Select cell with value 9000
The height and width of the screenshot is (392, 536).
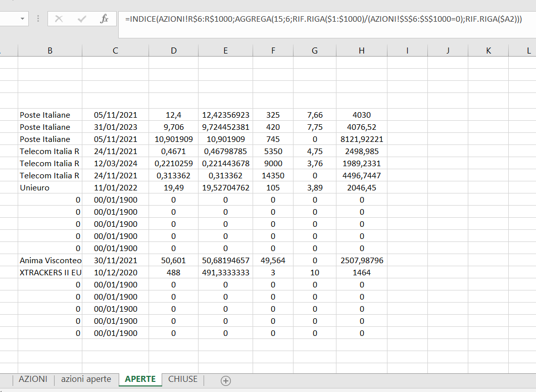[x=273, y=163]
